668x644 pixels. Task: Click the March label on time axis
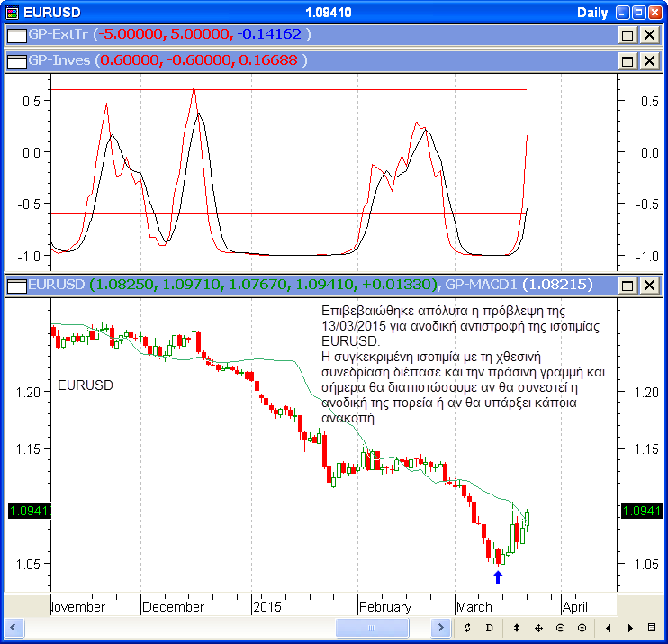(x=474, y=606)
